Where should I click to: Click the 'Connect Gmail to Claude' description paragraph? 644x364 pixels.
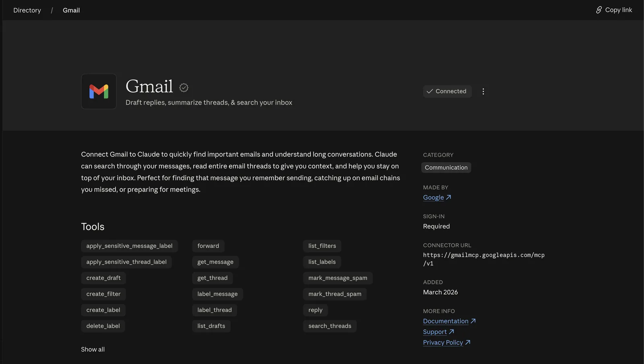(x=241, y=172)
